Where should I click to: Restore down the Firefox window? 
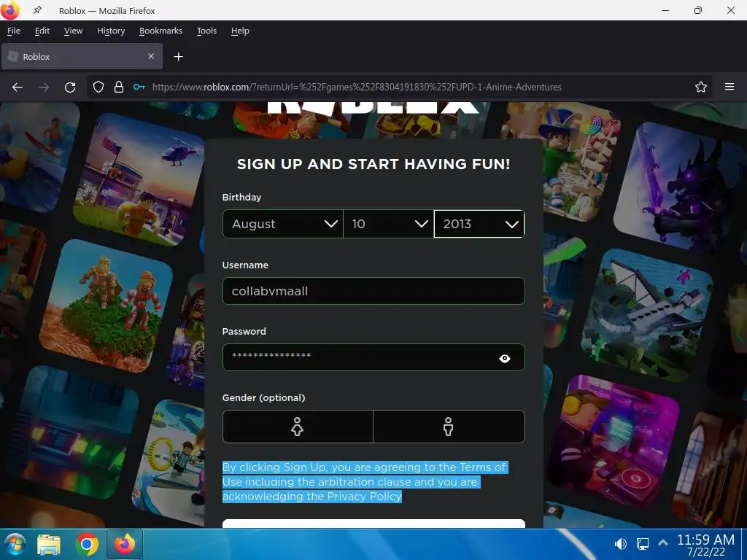coord(698,10)
